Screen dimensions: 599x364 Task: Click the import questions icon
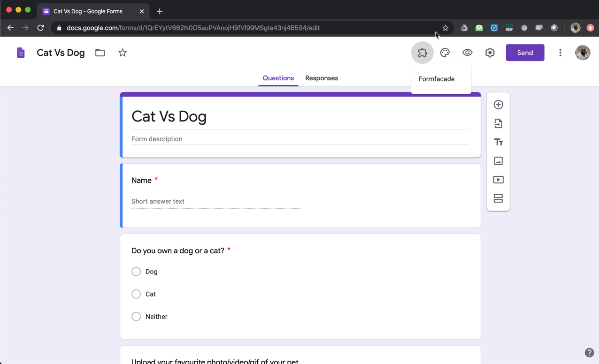[498, 123]
